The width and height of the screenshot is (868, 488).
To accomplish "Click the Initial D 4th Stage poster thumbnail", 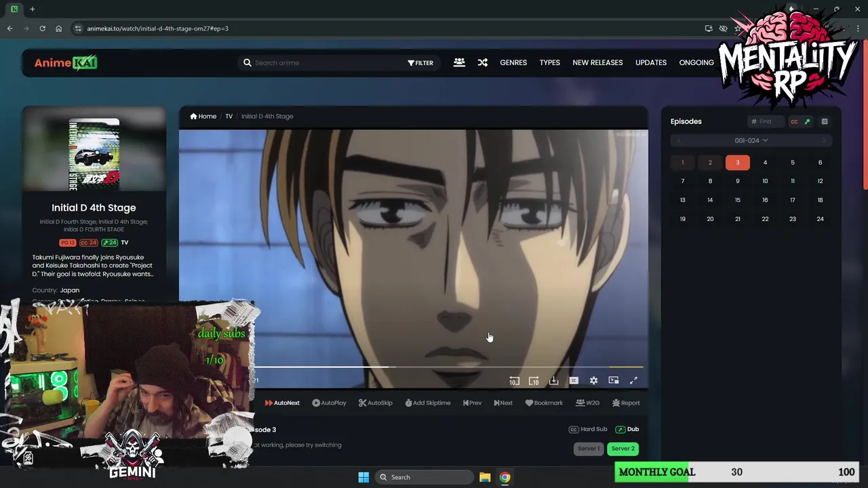I will (94, 155).
